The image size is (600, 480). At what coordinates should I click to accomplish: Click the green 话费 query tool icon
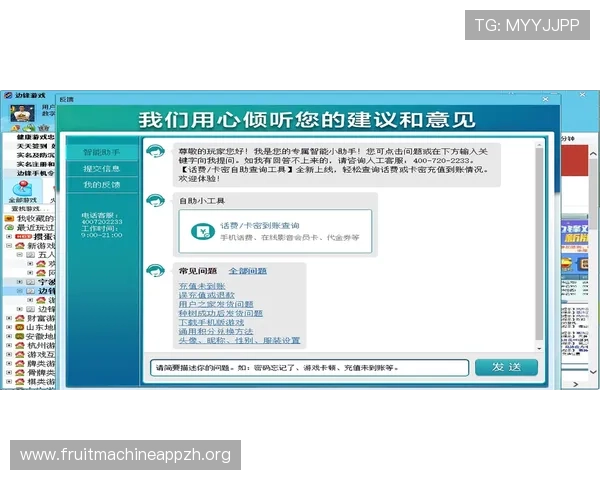(202, 232)
